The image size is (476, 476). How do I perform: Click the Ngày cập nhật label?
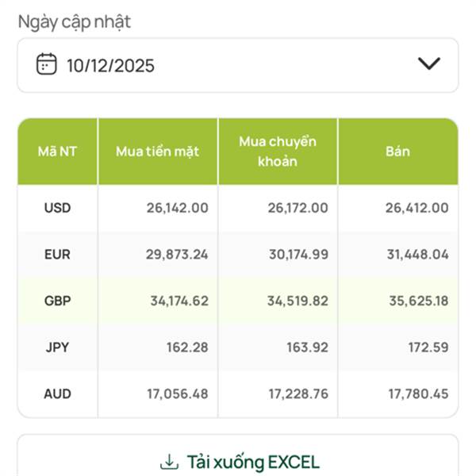[x=74, y=22]
